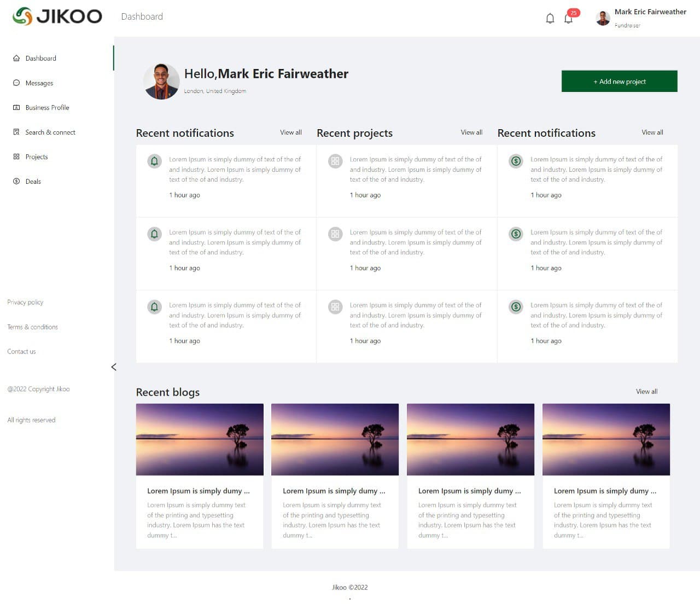The image size is (700, 615).
Task: View all Recent blogs
Action: click(x=646, y=392)
